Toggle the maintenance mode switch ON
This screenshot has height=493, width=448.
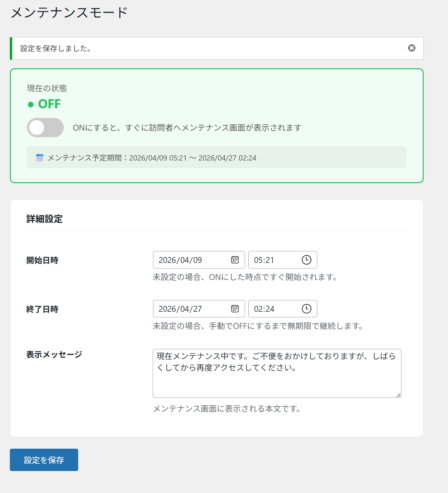pyautogui.click(x=45, y=128)
